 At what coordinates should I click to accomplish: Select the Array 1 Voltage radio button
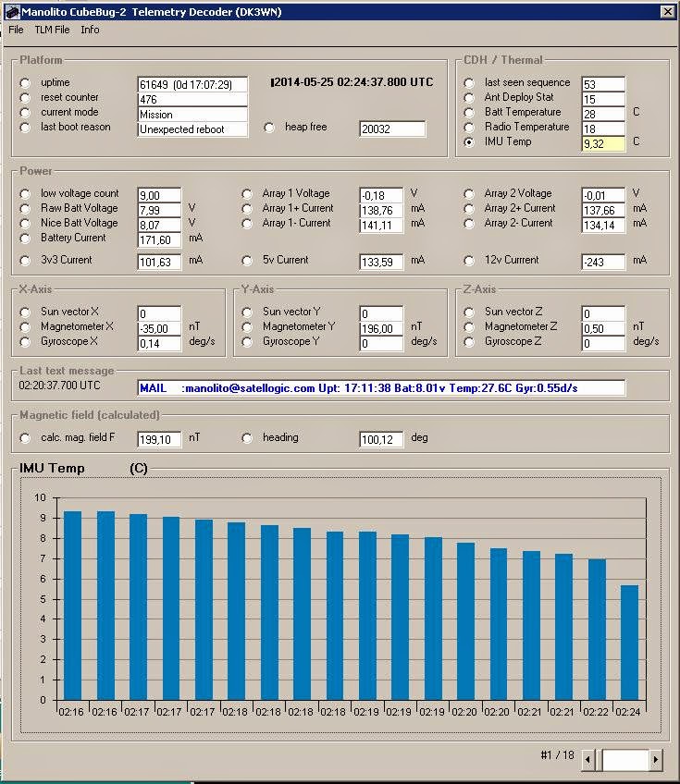coord(247,194)
